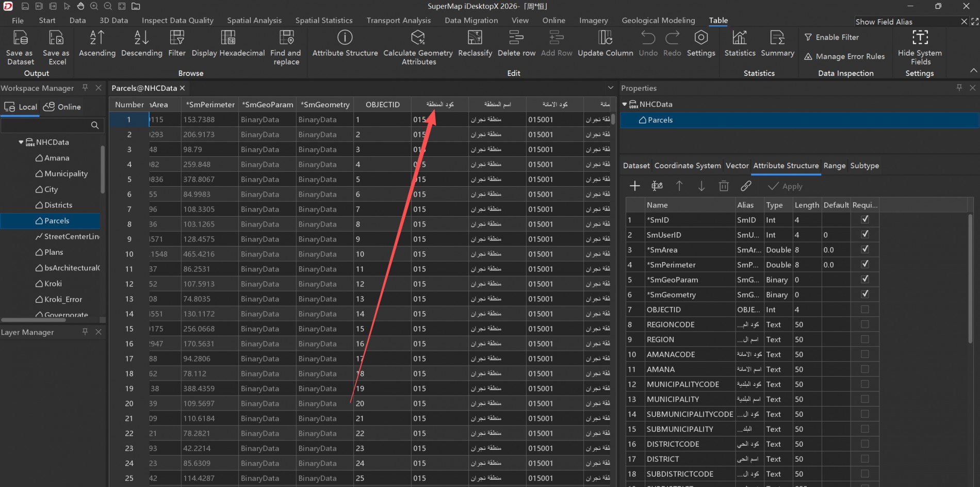Screen dimensions: 980x487
Task: Open the Data Migration ribbon tab
Action: pos(471,21)
